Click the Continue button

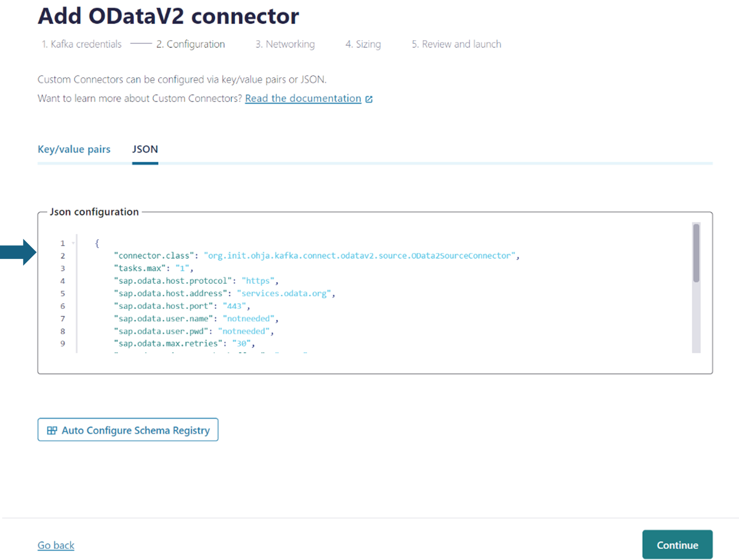point(678,545)
